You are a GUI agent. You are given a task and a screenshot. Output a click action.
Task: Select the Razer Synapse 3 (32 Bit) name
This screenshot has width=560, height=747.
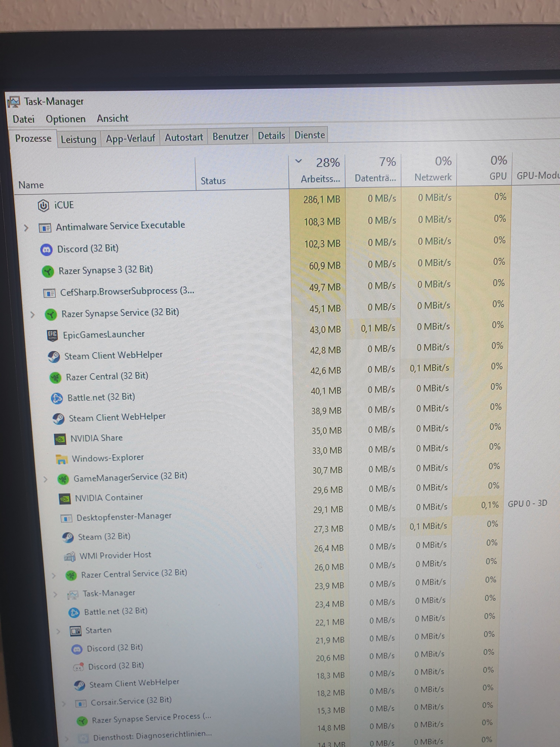click(x=106, y=270)
